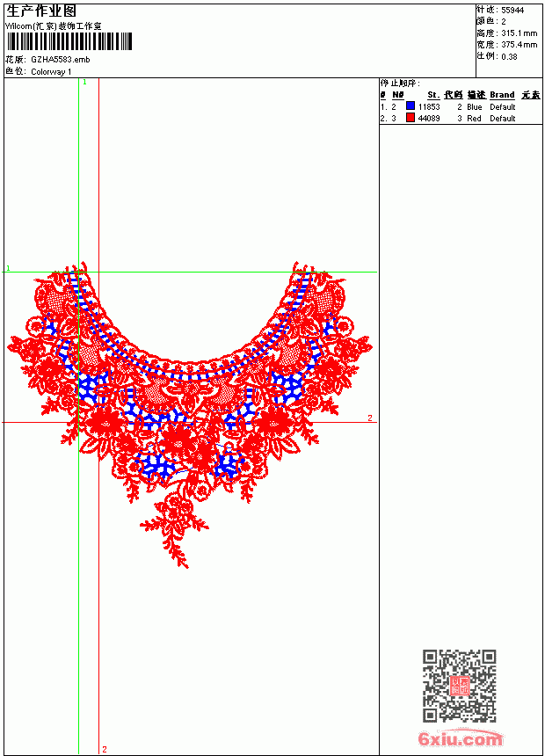This screenshot has height=756, width=545.
Task: Click the red marker 2 at bottom of vertical guide
Action: coord(105,749)
